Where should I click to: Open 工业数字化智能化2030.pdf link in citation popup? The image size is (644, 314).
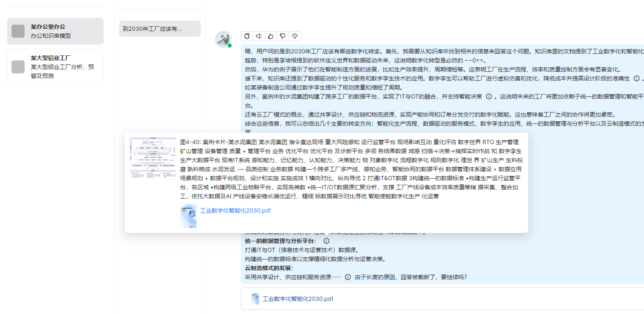tap(235, 211)
